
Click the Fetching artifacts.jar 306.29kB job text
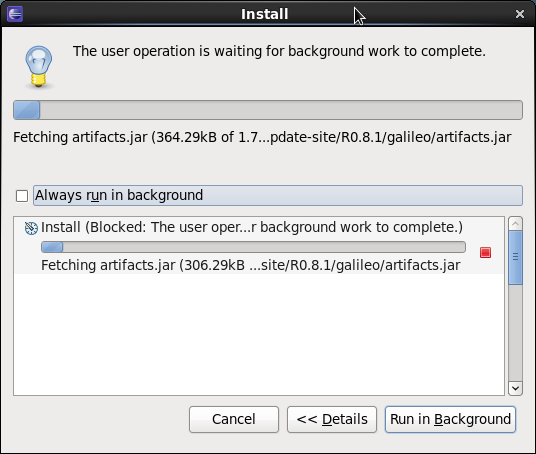251,266
